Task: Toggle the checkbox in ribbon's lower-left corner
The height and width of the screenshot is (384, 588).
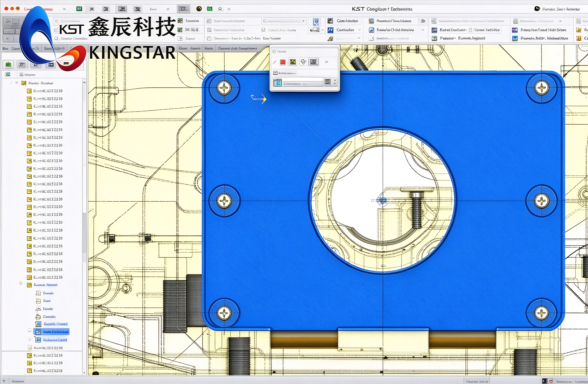Action: pyautogui.click(x=57, y=38)
